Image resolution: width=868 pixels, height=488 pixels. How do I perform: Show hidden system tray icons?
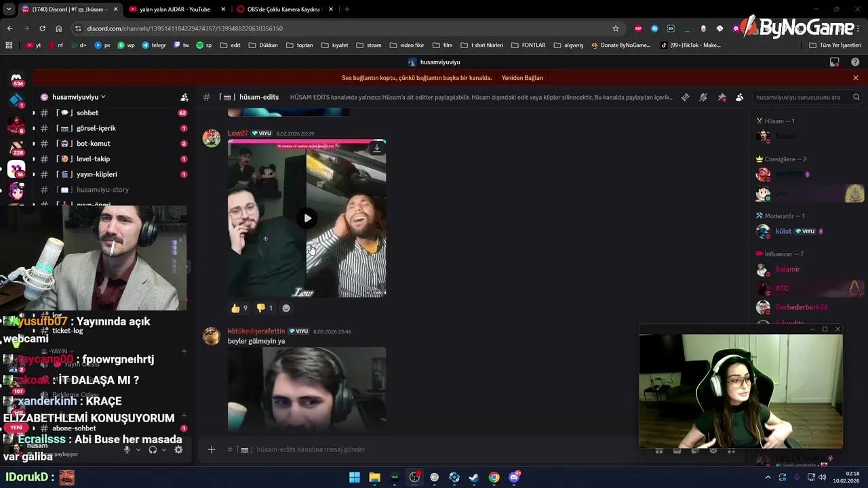pos(768,477)
